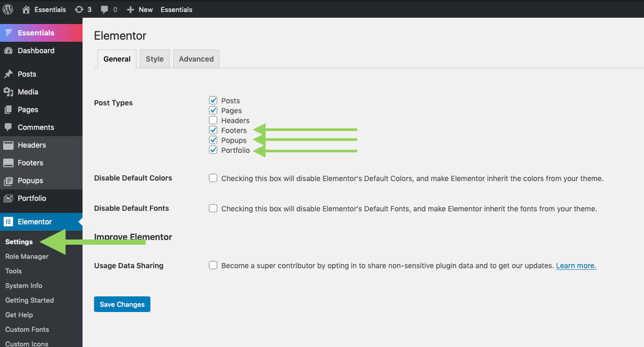Enable the Headers post type checkbox
The width and height of the screenshot is (644, 347).
click(213, 121)
